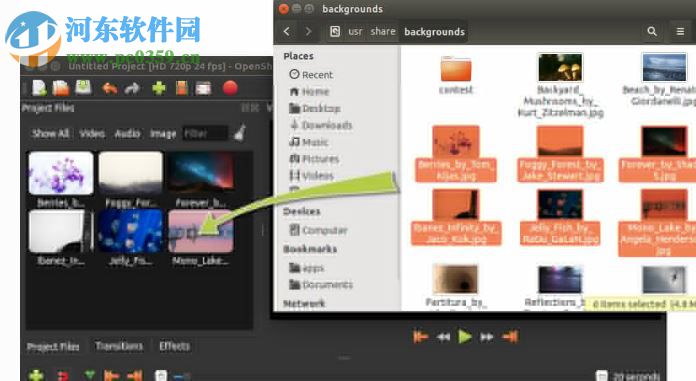Save project with the green disk icon
The image size is (696, 381).
pos(83,87)
